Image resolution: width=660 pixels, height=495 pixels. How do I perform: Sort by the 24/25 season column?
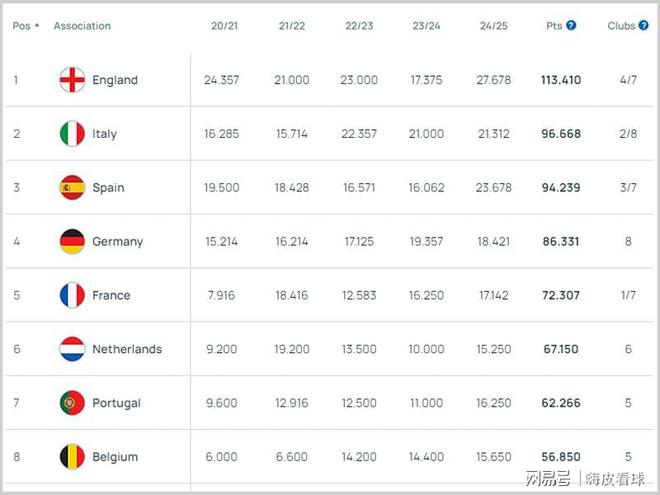click(494, 26)
